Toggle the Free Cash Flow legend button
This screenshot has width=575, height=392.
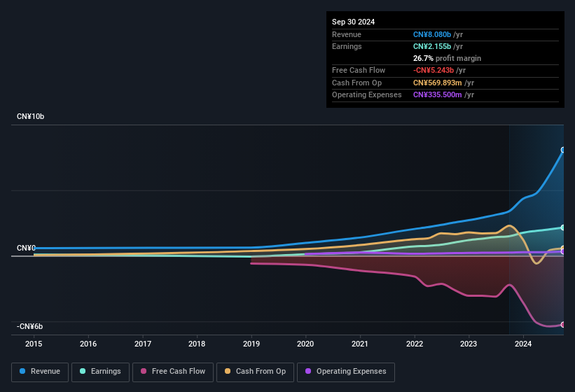(x=173, y=372)
